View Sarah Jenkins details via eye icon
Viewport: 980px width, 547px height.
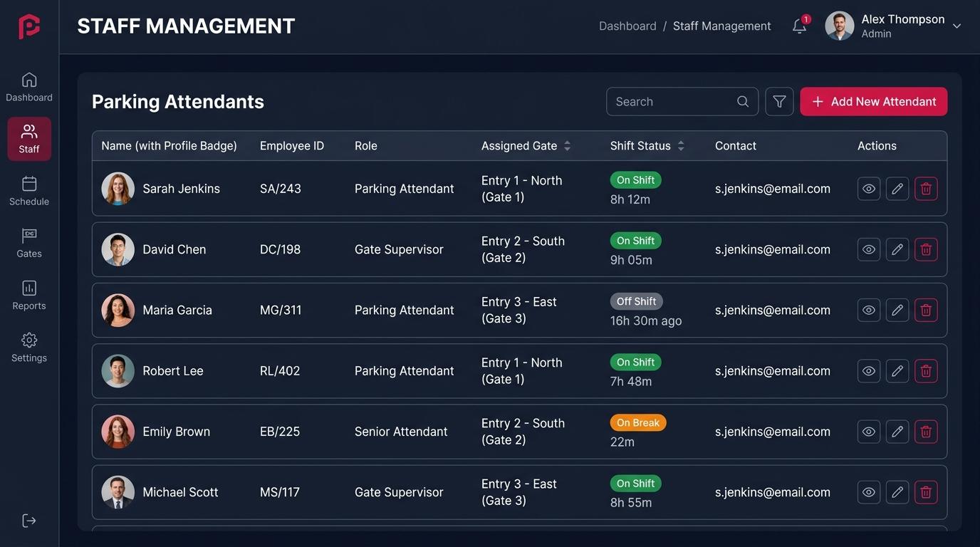coord(869,189)
